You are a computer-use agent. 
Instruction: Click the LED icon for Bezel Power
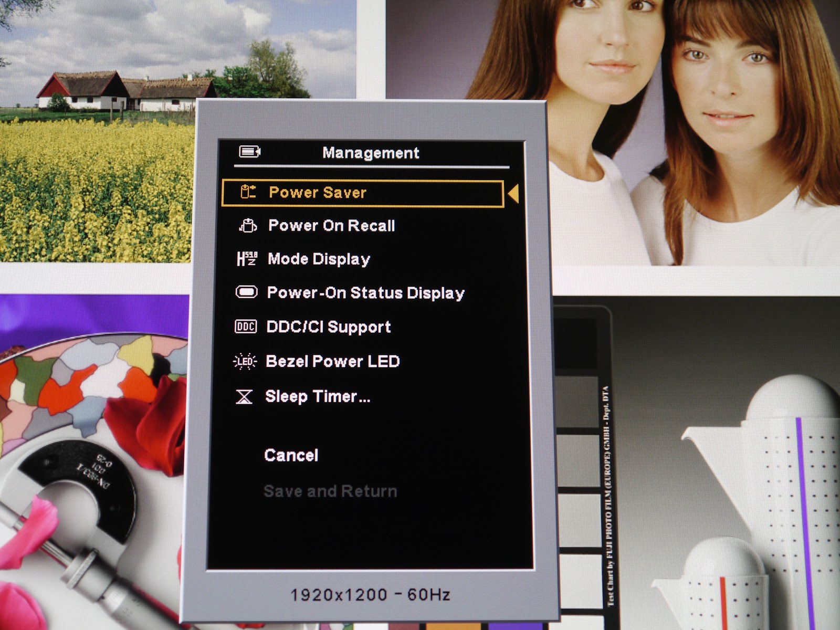tap(245, 361)
